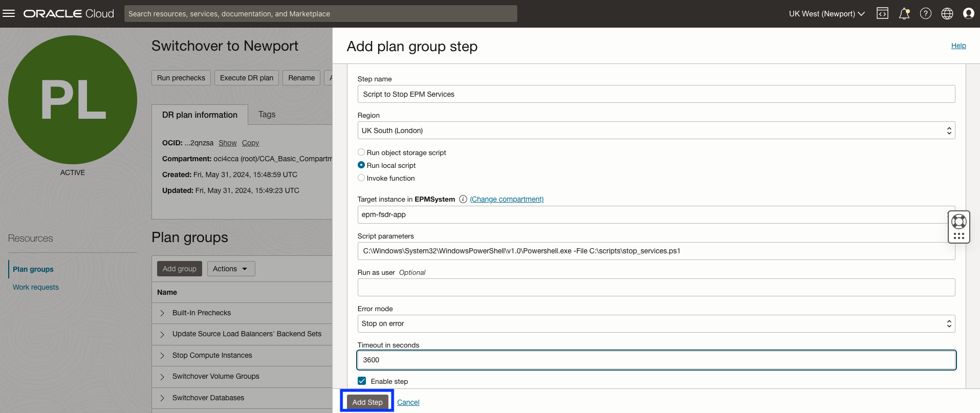The height and width of the screenshot is (413, 980).
Task: Click the Execute DR plan button
Action: tap(247, 78)
